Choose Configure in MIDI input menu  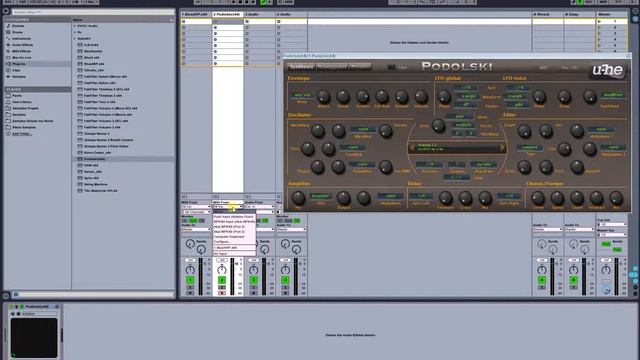point(222,242)
